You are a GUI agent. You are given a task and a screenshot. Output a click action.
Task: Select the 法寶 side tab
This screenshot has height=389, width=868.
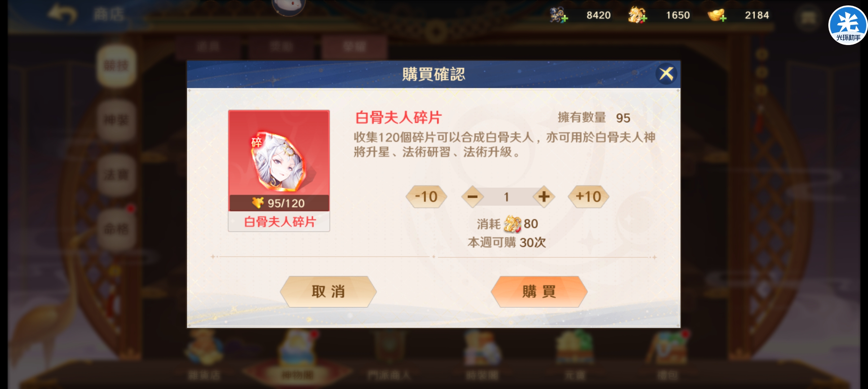pyautogui.click(x=116, y=175)
